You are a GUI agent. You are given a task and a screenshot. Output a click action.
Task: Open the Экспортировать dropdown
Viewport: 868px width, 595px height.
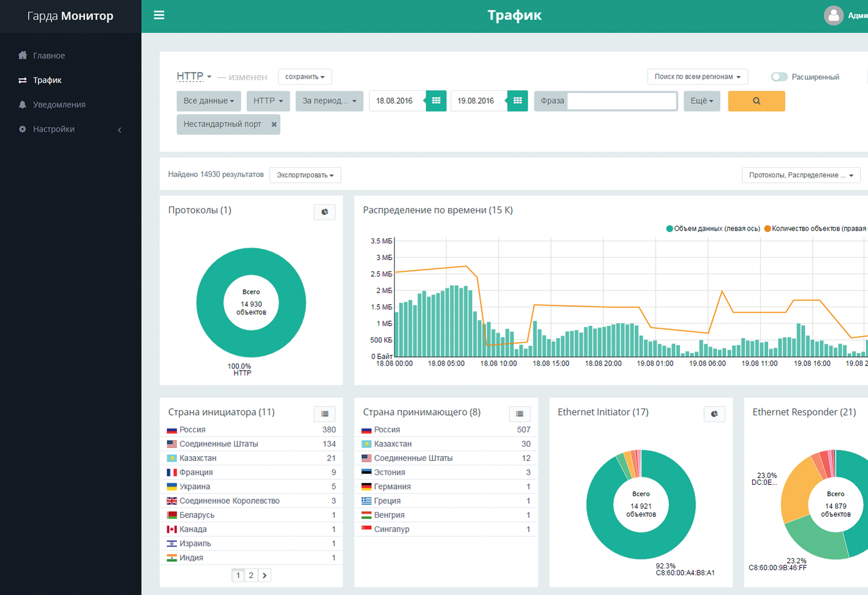coord(305,175)
